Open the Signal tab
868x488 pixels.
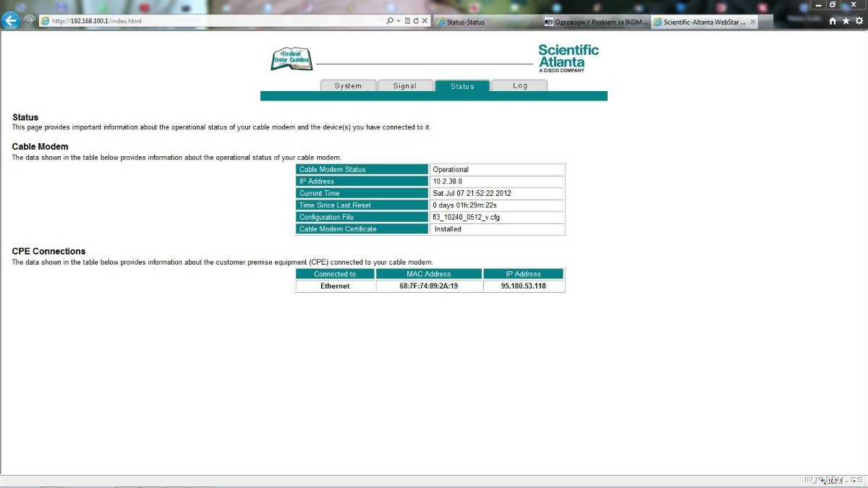tap(405, 85)
